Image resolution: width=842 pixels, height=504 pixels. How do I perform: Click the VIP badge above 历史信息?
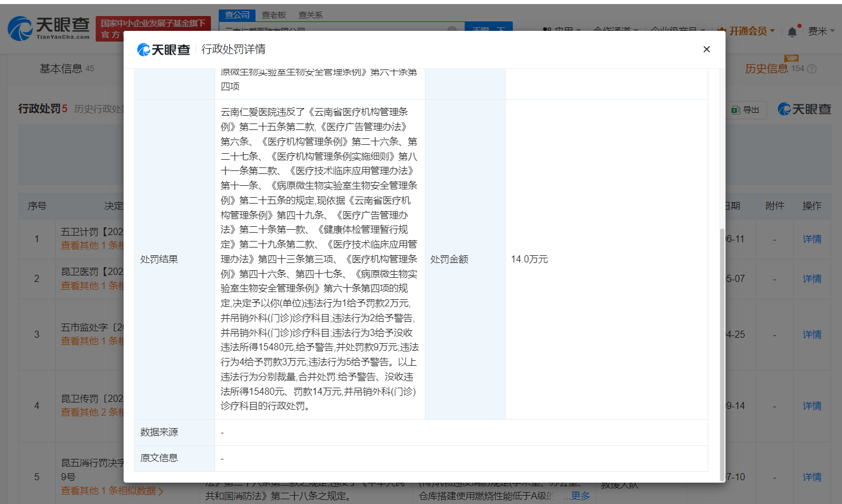tap(791, 58)
